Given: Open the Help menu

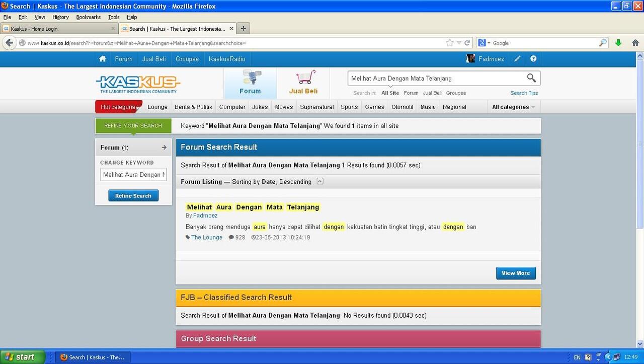Looking at the screenshot, I should (132, 17).
